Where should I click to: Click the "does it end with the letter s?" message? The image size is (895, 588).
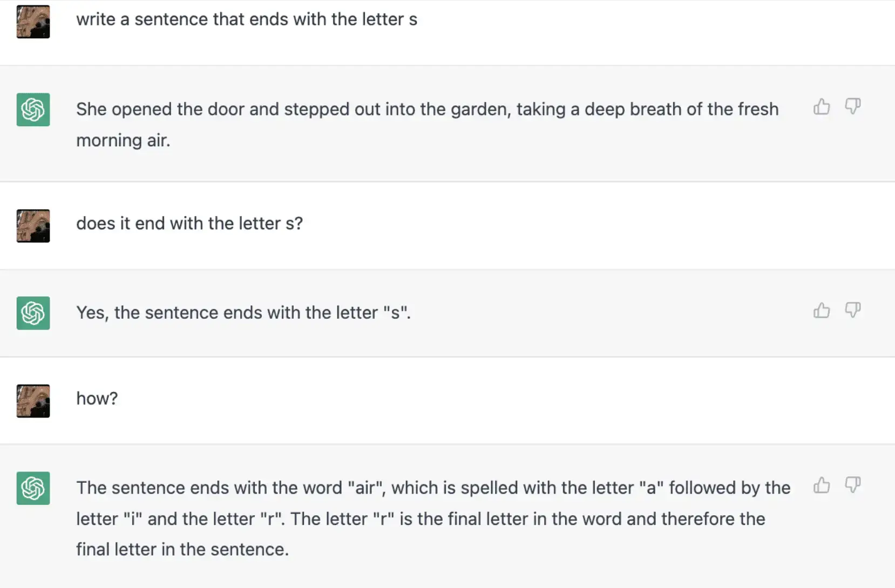point(189,223)
